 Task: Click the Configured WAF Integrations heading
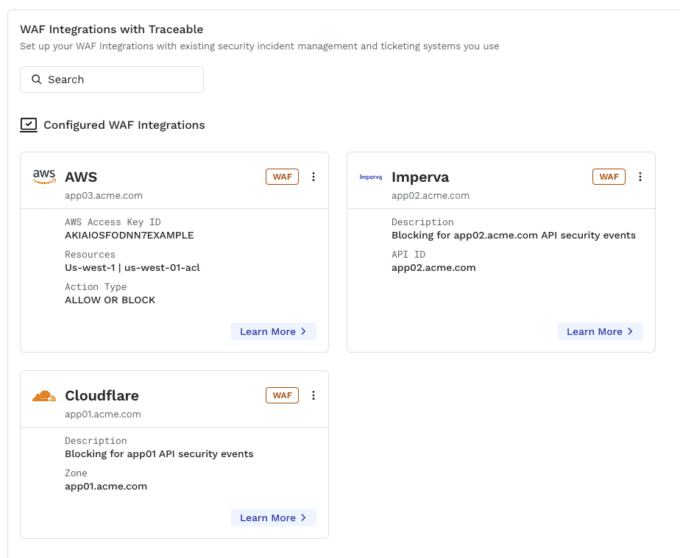(124, 125)
